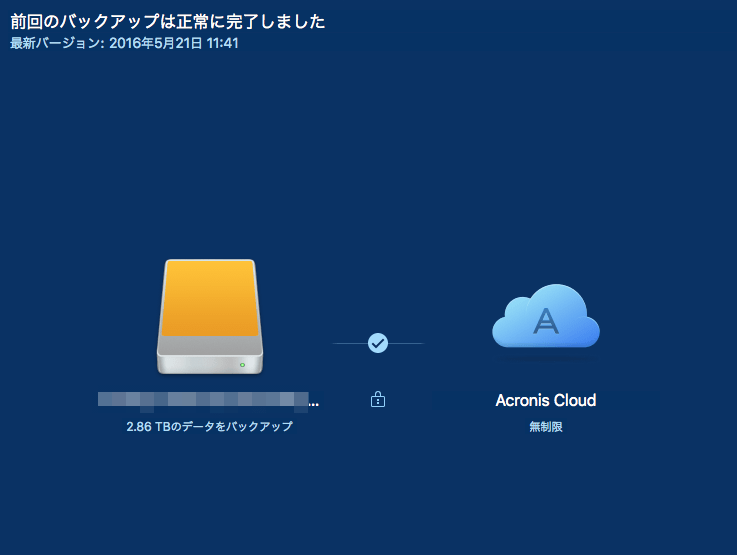
Task: Click the backup success checkmark icon
Action: click(x=378, y=343)
